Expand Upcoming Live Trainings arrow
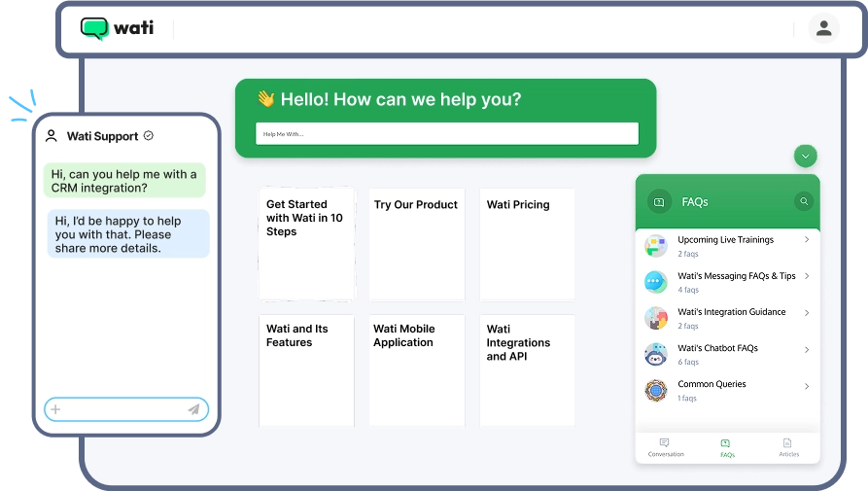The image size is (868, 491). coord(807,240)
